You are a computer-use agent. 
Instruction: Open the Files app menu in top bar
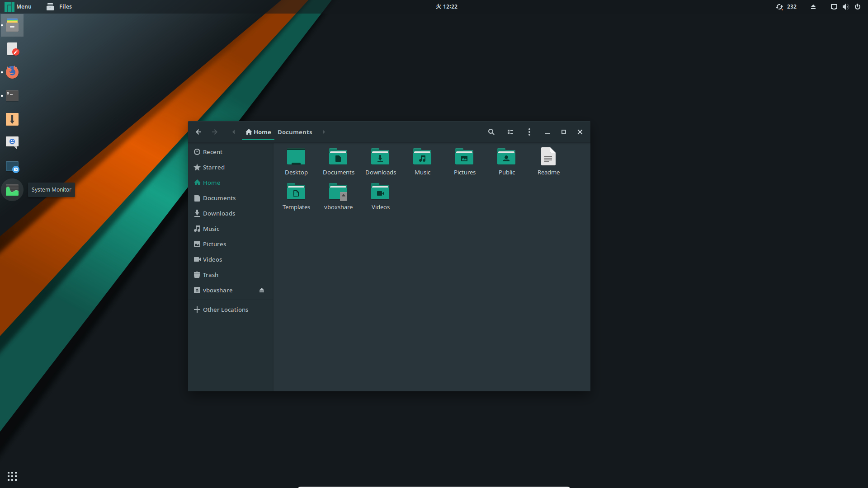pyautogui.click(x=59, y=6)
